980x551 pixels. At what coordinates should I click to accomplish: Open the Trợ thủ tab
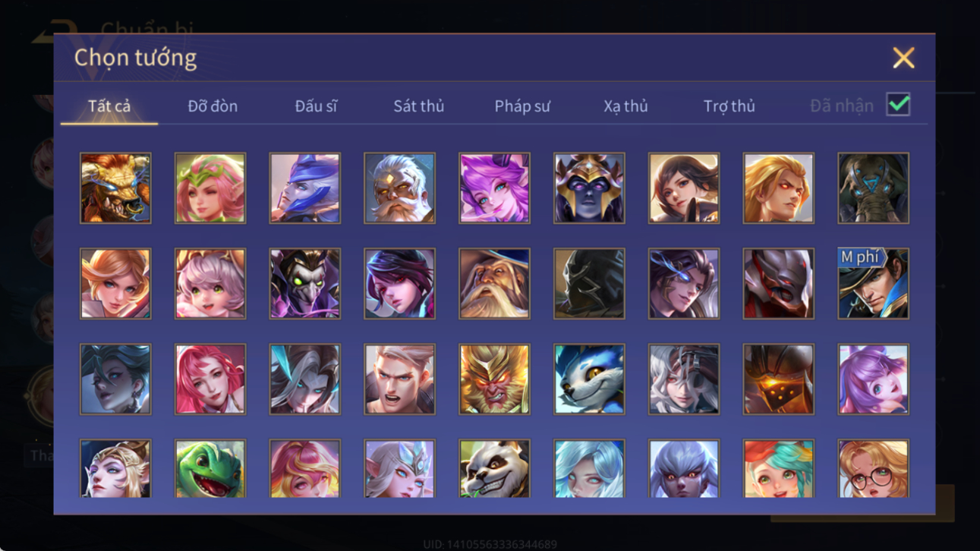point(729,106)
